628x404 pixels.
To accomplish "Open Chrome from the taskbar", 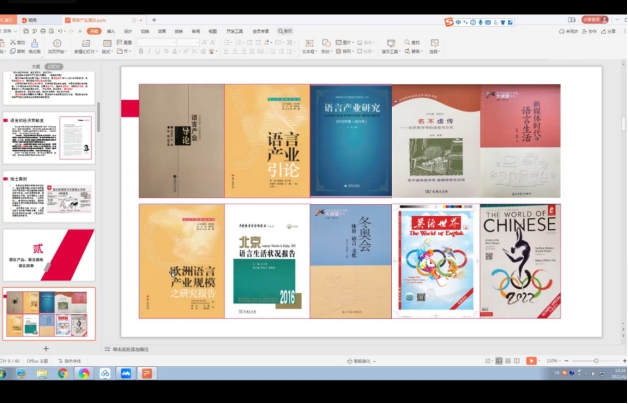I will coord(63,374).
